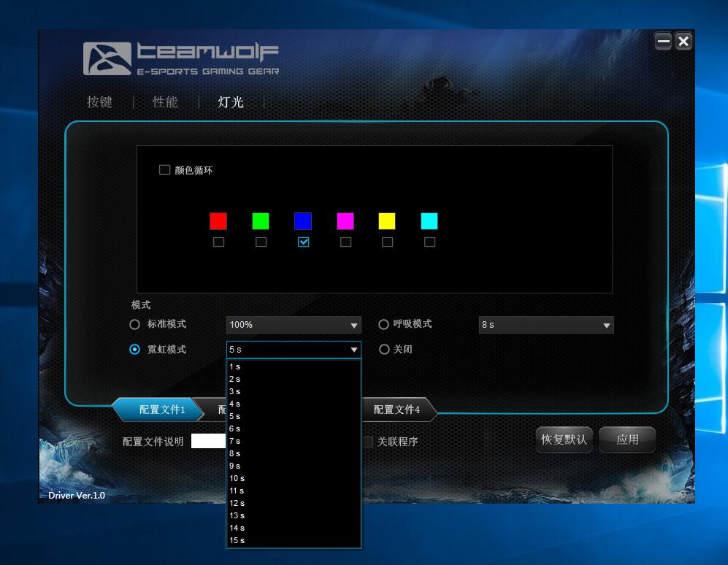Click the 应用 apply button

tap(627, 439)
